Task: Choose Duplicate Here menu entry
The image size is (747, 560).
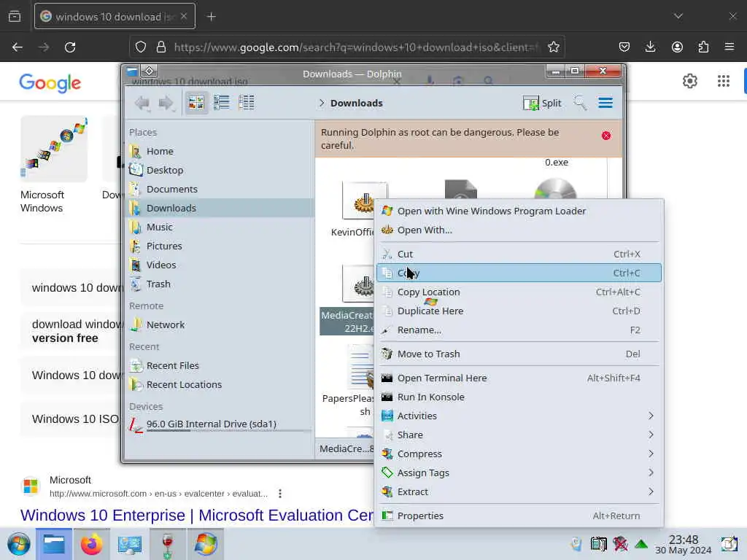Action: pyautogui.click(x=519, y=311)
